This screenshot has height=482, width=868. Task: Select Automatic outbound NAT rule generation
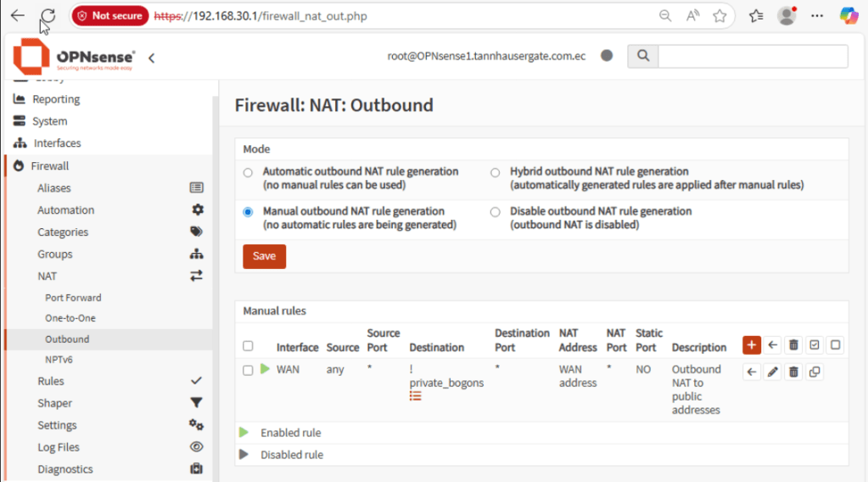(248, 172)
